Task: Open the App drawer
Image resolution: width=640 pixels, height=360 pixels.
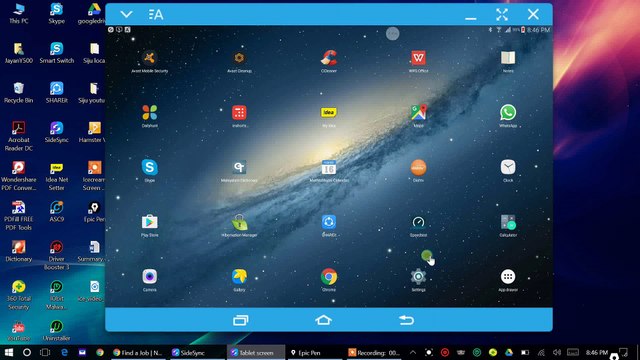Action: (508, 277)
